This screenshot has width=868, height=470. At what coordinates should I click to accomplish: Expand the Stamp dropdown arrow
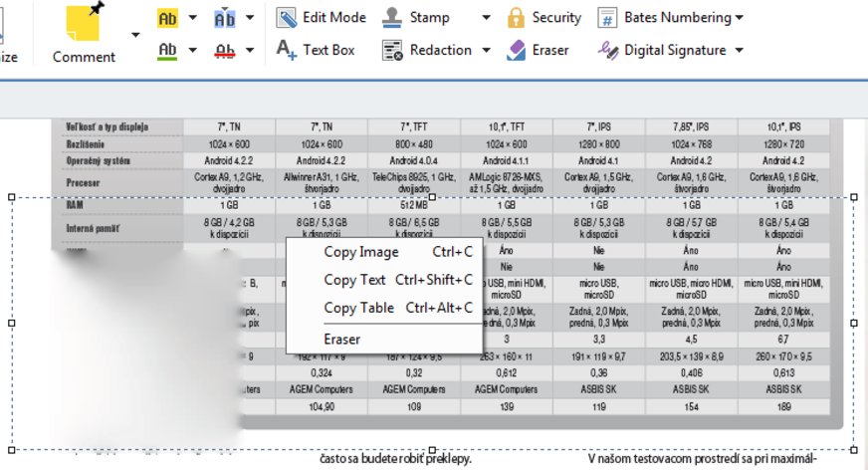click(x=486, y=18)
